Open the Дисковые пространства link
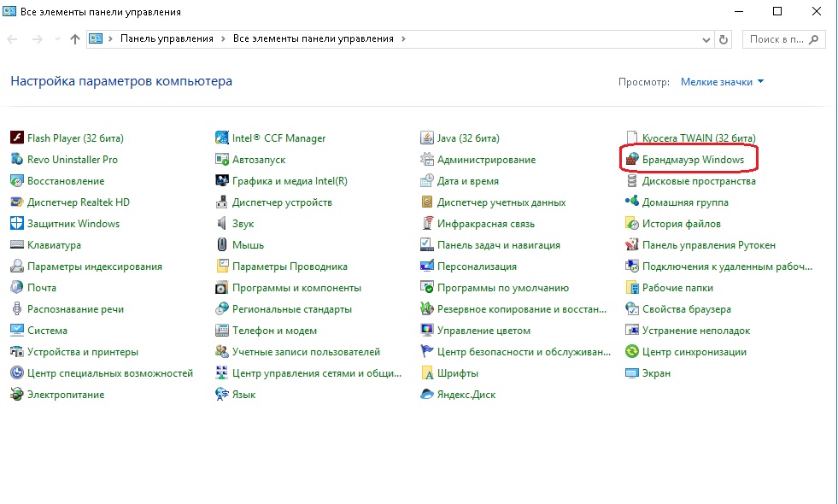The image size is (838, 504). click(x=699, y=180)
